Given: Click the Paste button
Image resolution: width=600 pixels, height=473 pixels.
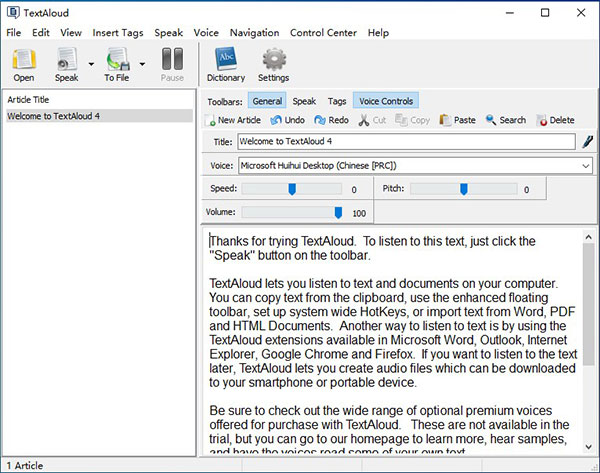Looking at the screenshot, I should click(x=457, y=120).
